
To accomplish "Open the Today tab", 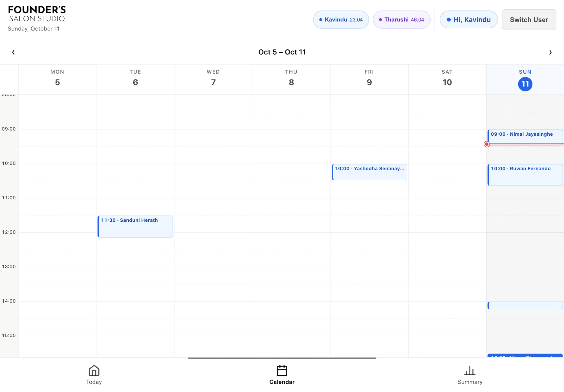I will coord(94,375).
